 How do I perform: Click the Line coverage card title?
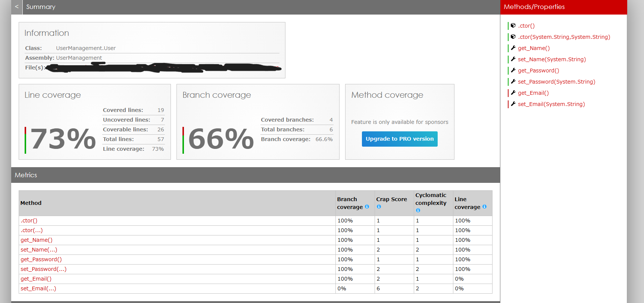[53, 95]
